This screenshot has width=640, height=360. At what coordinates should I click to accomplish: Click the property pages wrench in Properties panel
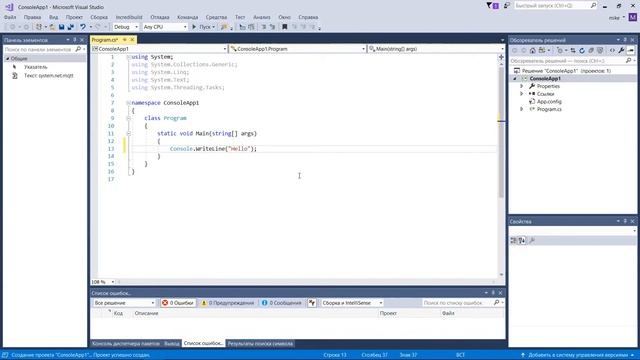[x=532, y=240]
